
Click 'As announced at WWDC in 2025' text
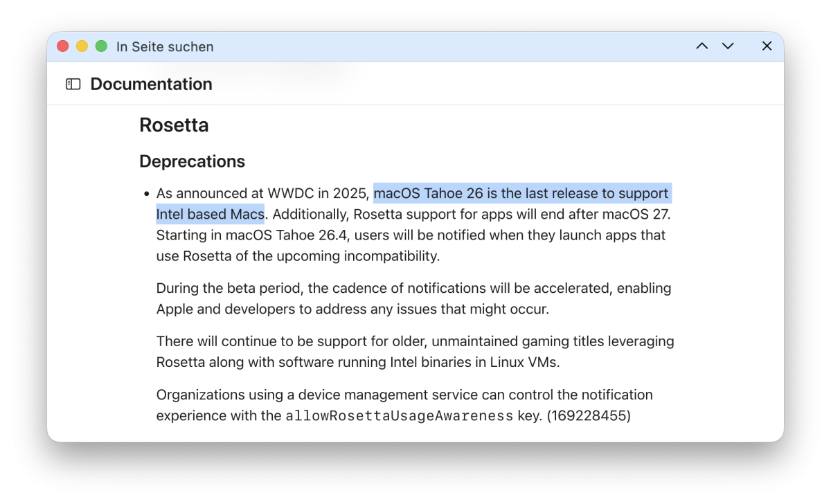[x=262, y=193]
